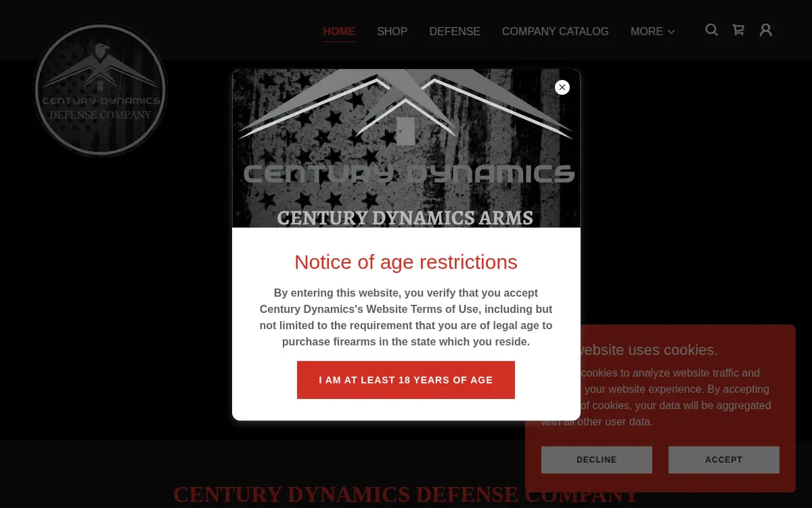Close the age restriction popup
This screenshot has height=508, width=812.
coord(562,87)
